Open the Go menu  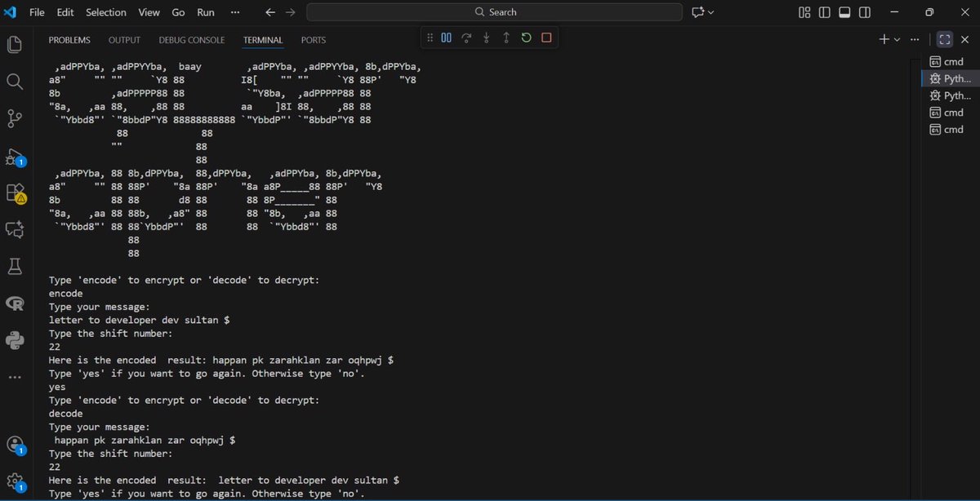[x=178, y=12]
